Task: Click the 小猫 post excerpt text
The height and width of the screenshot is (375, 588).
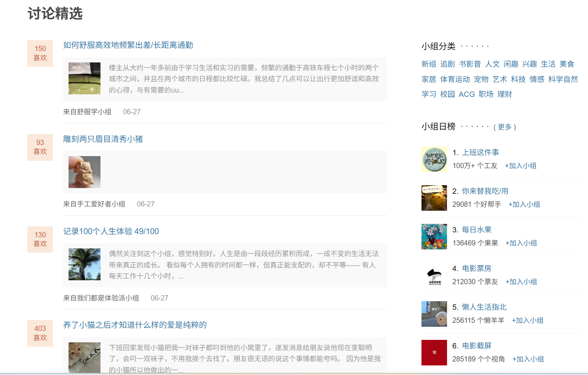Action: tap(245, 359)
